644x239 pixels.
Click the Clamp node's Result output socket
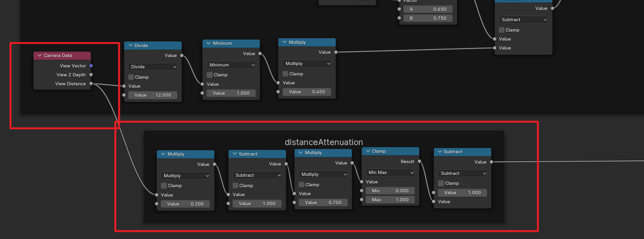[419, 162]
